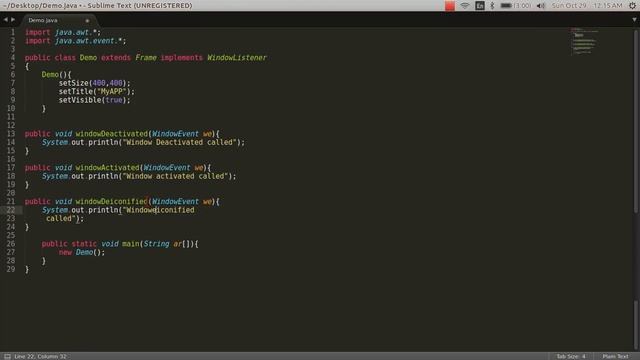Open the battery status indicator
Image resolution: width=640 pixels, height=360 pixels.
point(516,6)
